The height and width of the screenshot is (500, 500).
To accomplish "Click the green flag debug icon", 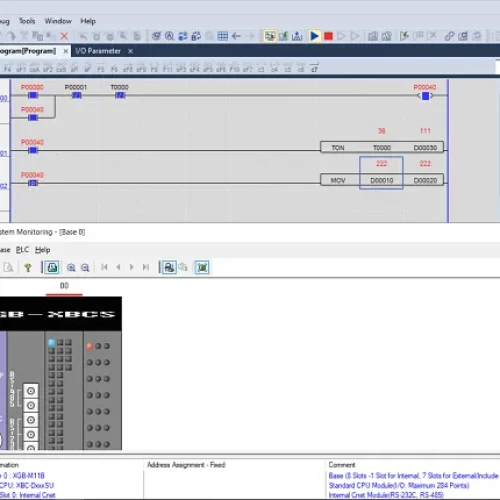I will click(x=404, y=36).
